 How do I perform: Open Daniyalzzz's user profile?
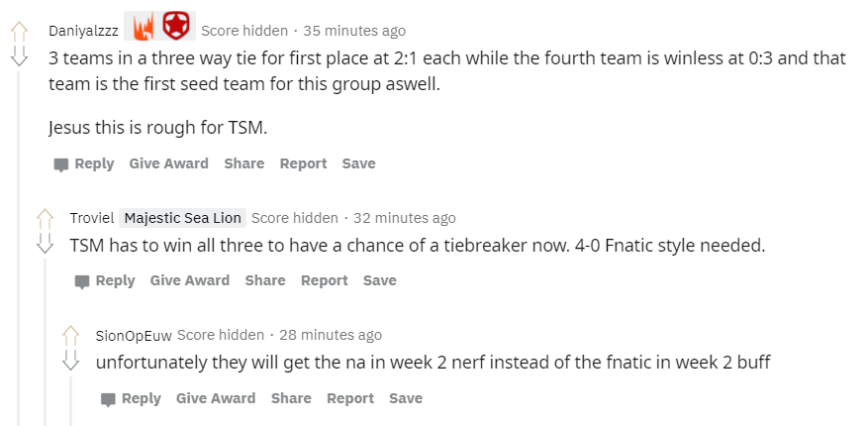(83, 31)
